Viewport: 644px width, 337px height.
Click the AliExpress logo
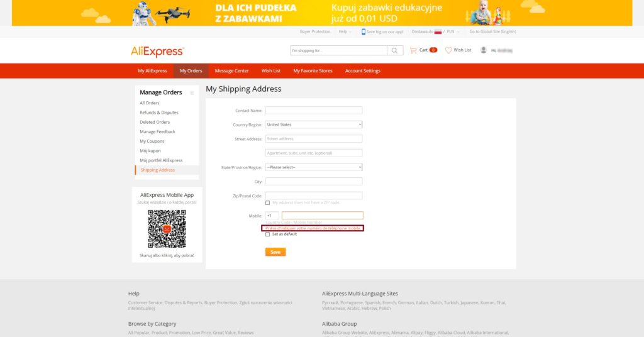[157, 52]
